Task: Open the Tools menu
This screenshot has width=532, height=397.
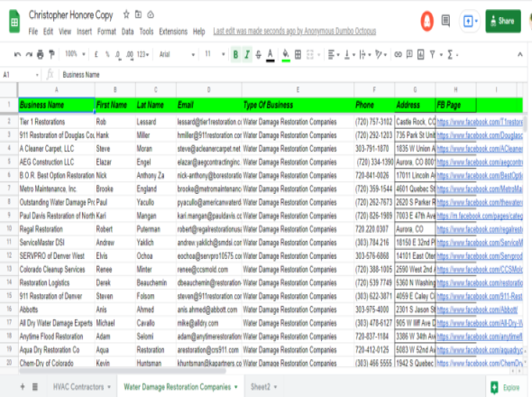Action: (146, 32)
